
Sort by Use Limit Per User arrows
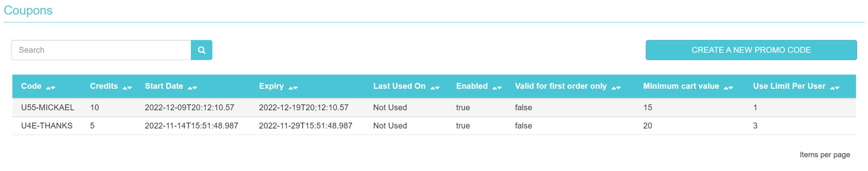835,88
